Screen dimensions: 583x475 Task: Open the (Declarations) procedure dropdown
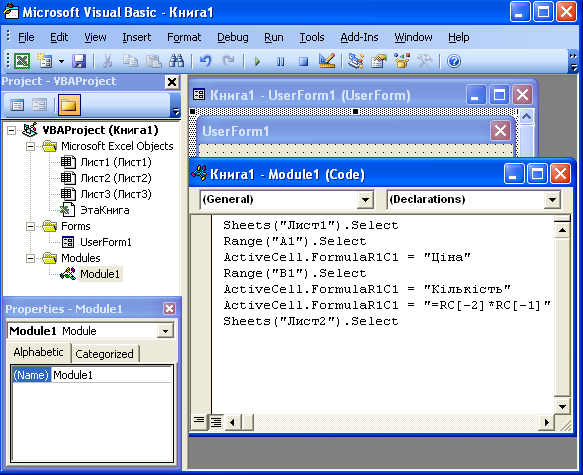click(552, 200)
